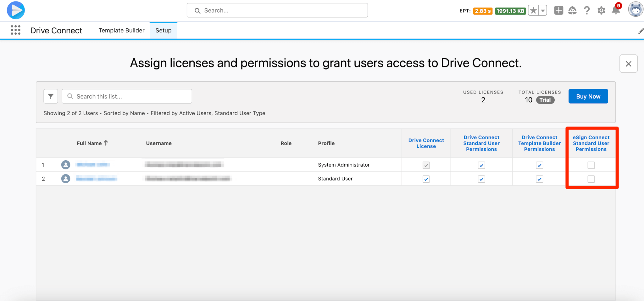Click the Favorites star icon

click(533, 11)
